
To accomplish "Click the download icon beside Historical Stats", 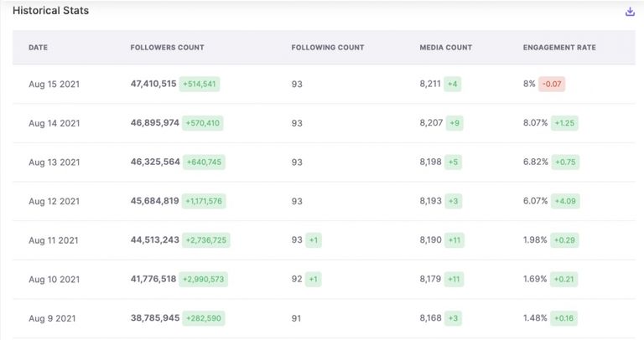I will tap(630, 12).
